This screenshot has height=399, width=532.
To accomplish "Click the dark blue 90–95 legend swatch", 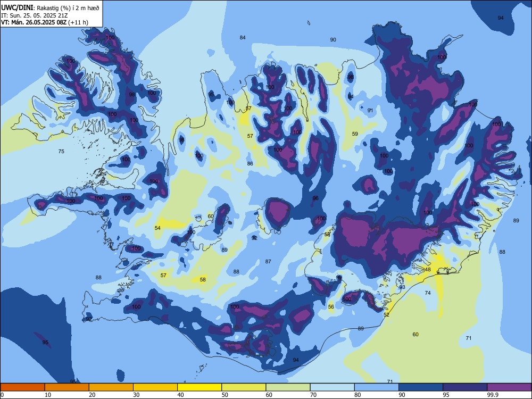I will click(x=421, y=387).
